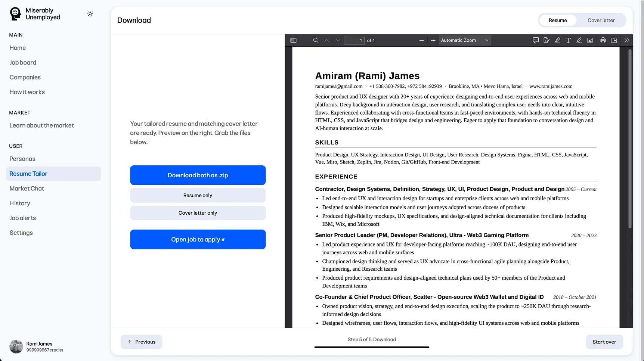
Task: Open find in document search
Action: (316, 40)
